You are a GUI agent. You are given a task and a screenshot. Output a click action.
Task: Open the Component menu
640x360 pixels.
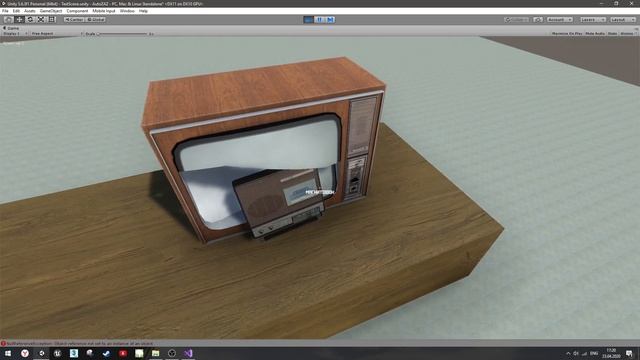[x=77, y=11]
